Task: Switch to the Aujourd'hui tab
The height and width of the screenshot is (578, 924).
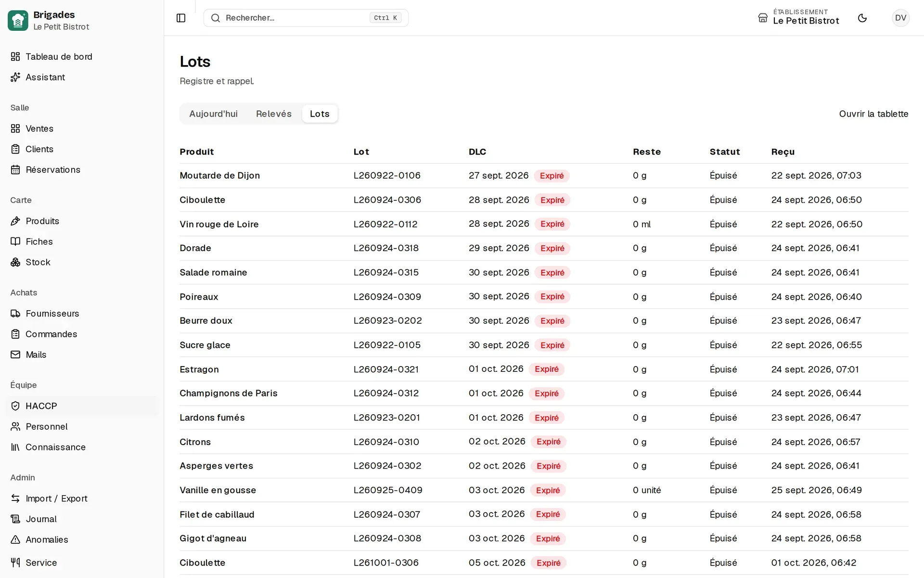Action: click(x=213, y=114)
